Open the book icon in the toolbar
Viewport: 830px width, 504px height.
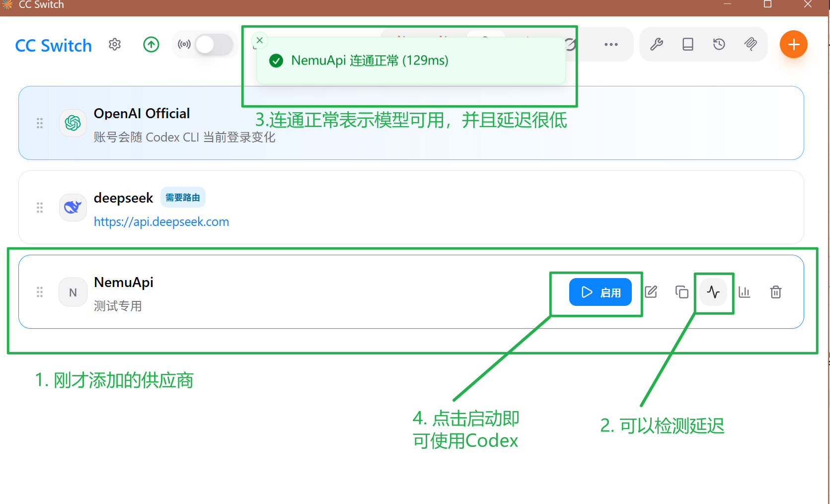point(688,44)
